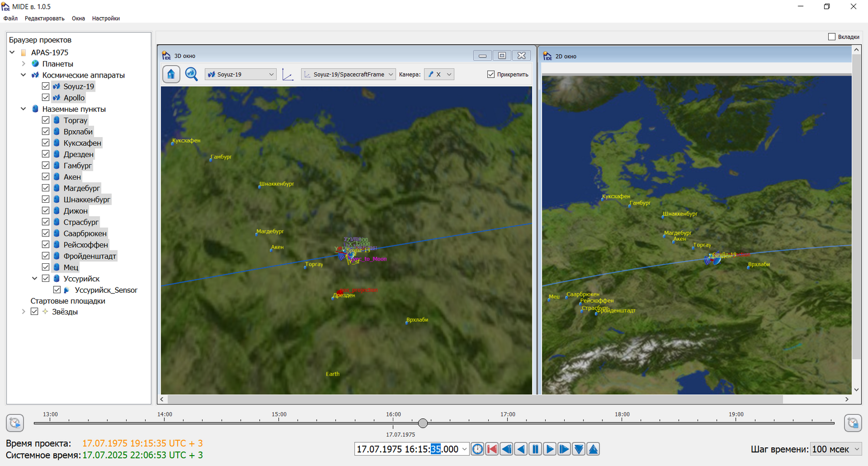Click the horizontal scrollbar under views
Viewport: 868px width, 466px height.
pyautogui.click(x=475, y=399)
